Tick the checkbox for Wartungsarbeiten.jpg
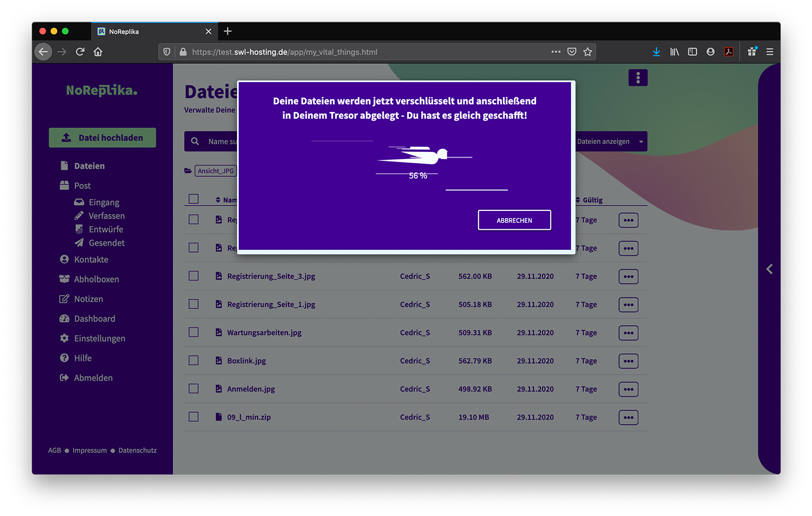 193,332
